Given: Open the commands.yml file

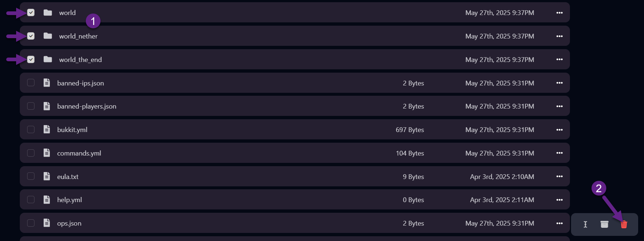Looking at the screenshot, I should pos(79,153).
